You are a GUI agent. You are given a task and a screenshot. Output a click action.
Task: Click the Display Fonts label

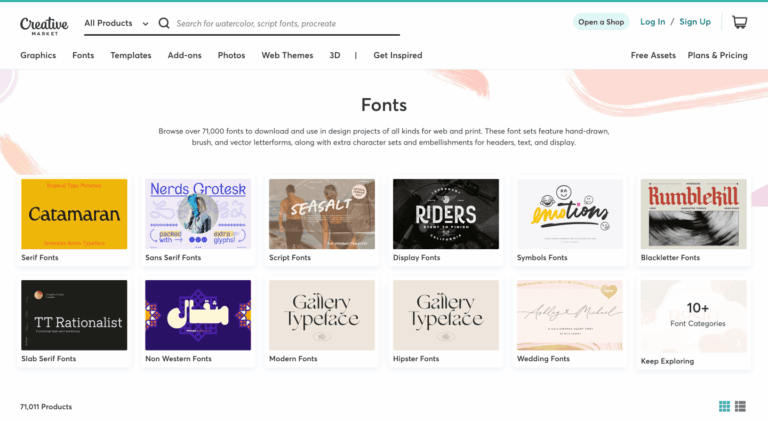[x=416, y=257]
